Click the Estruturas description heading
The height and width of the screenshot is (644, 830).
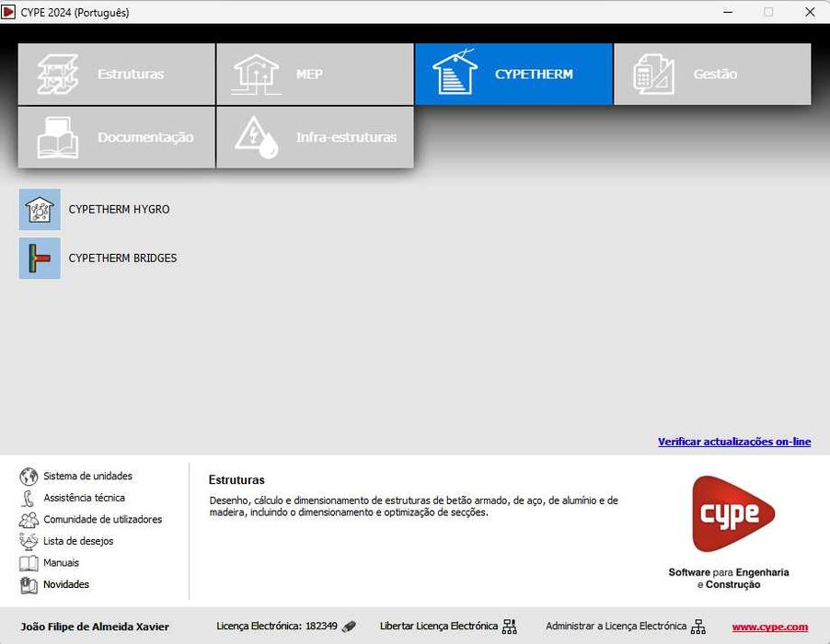(x=236, y=480)
